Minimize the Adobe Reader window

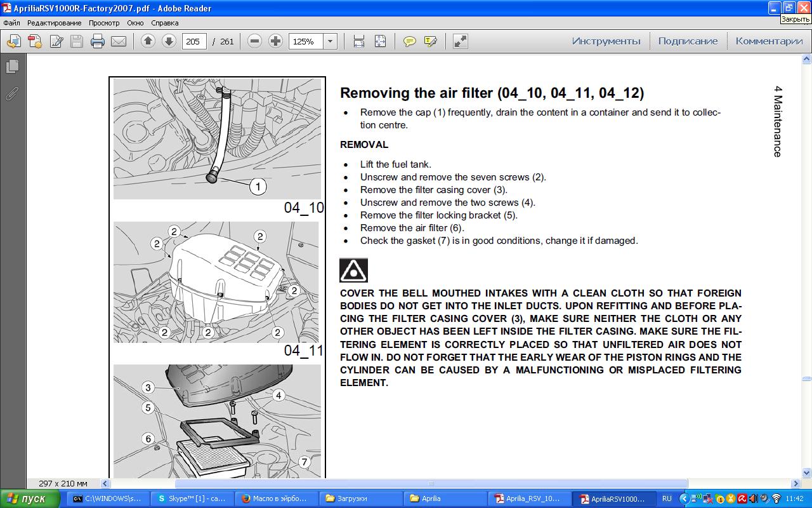(774, 8)
